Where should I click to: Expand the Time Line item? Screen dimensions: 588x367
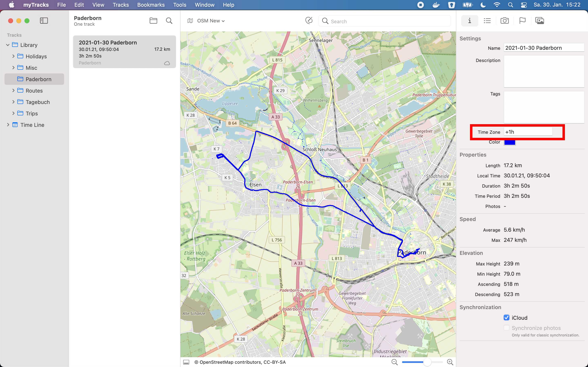[x=8, y=125]
